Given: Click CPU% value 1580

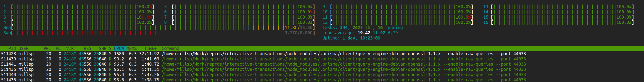Looking at the screenshot, I should [119, 54].
